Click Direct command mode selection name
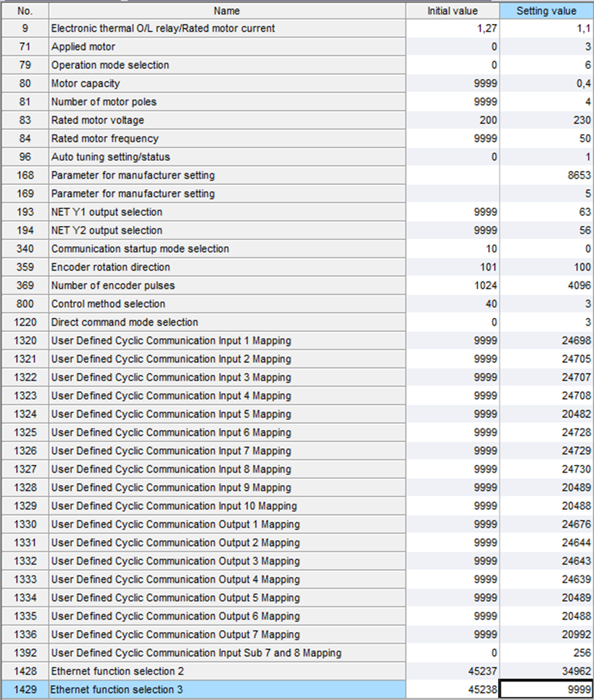Image resolution: width=594 pixels, height=700 pixels. 227,323
